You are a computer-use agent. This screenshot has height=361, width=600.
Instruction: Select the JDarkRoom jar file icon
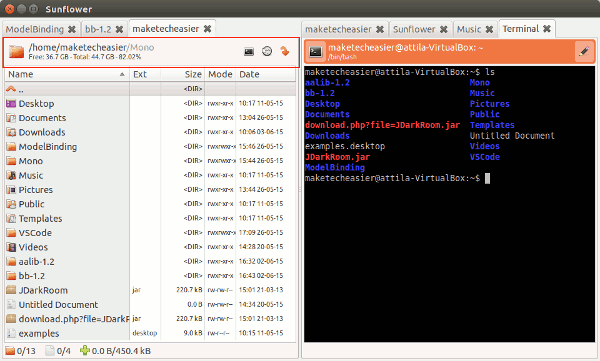11,290
